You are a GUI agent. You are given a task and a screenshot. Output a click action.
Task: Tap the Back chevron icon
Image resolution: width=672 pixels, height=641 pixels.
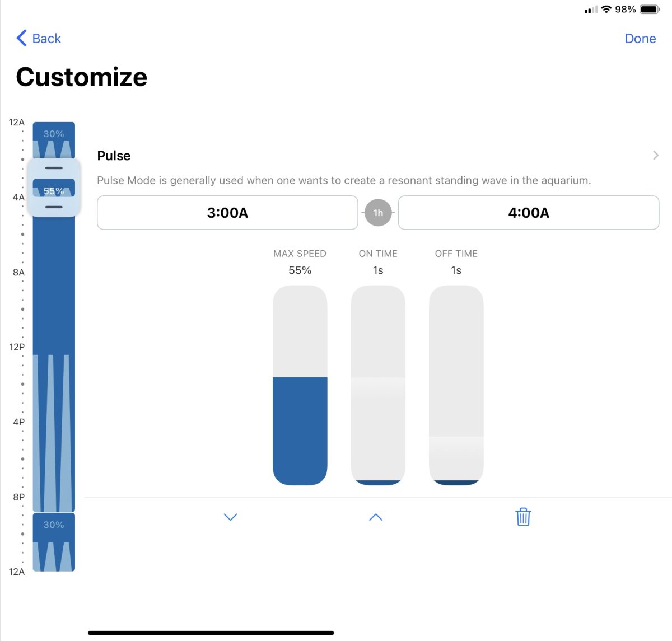22,38
